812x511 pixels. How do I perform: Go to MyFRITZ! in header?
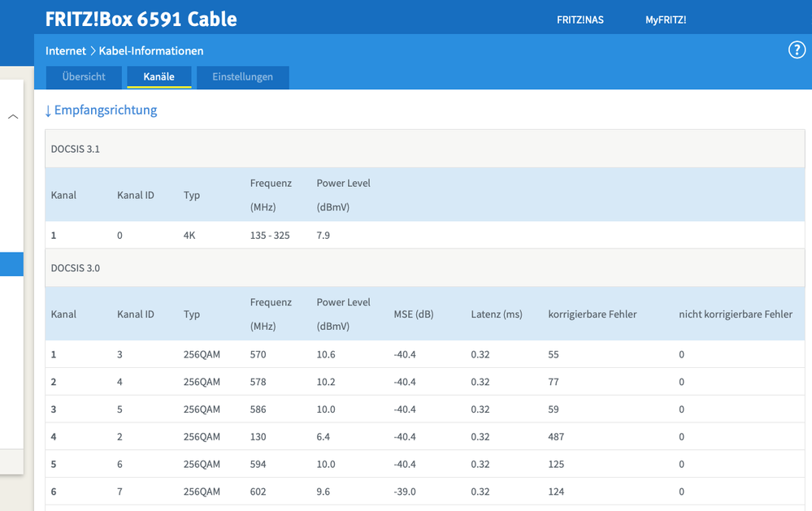tap(665, 19)
